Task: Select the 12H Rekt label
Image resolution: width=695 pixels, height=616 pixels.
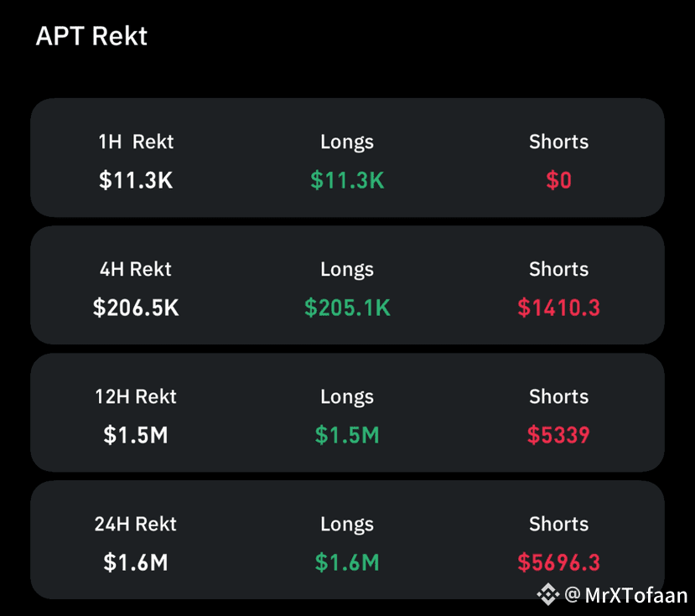Action: point(136,396)
